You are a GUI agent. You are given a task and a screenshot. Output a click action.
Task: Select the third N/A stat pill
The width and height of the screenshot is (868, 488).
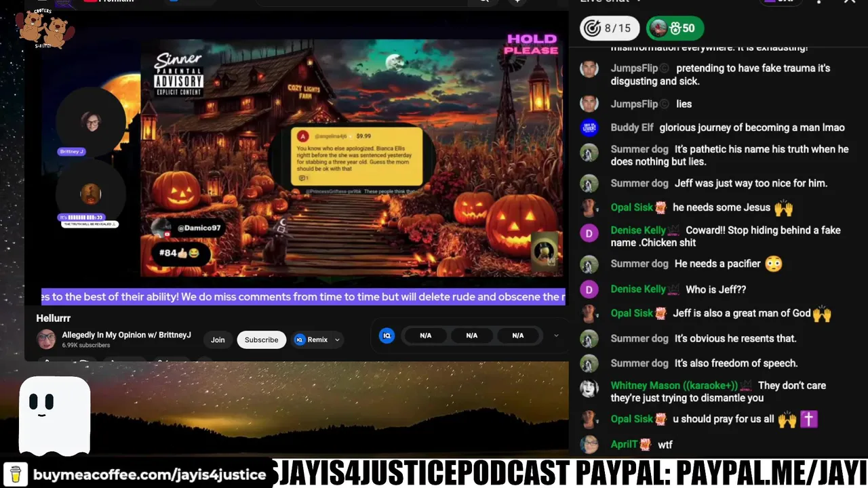click(x=518, y=335)
